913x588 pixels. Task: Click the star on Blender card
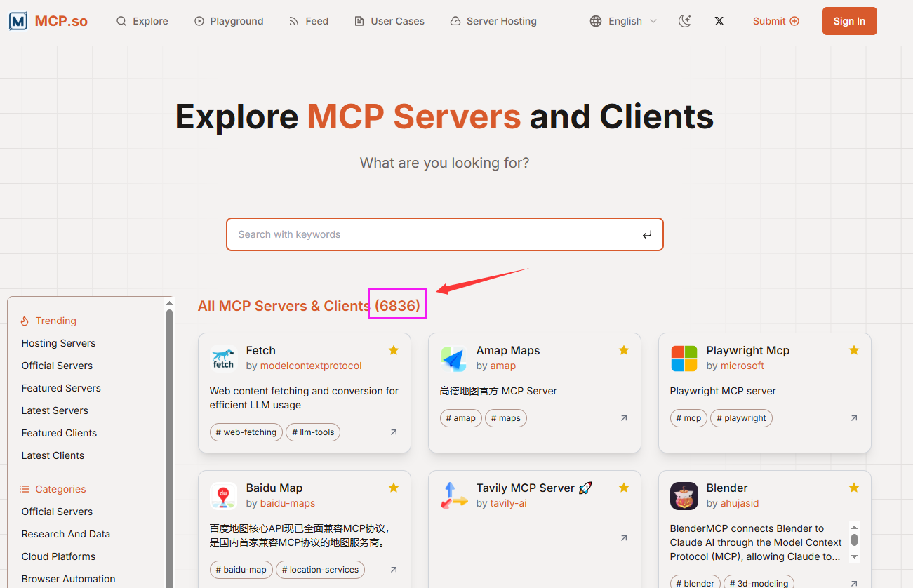click(854, 488)
